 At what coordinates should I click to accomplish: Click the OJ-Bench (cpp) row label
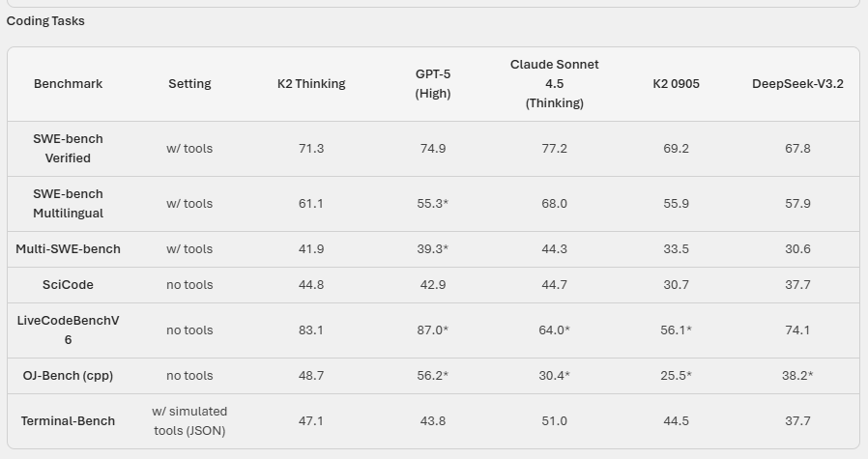click(x=68, y=376)
